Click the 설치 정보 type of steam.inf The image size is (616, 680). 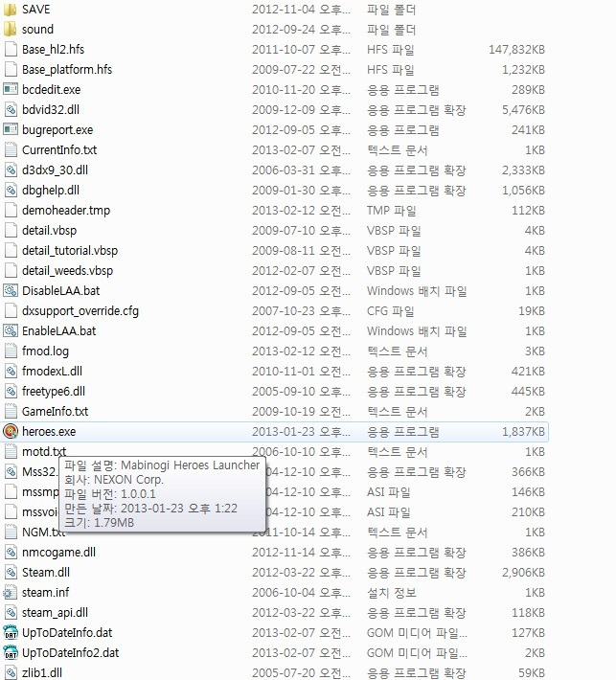coord(391,593)
